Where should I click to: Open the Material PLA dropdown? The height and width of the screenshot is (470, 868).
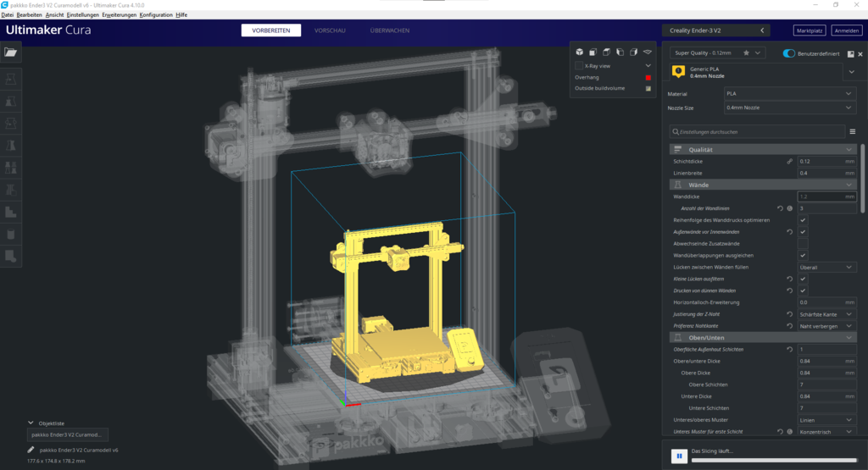[790, 93]
